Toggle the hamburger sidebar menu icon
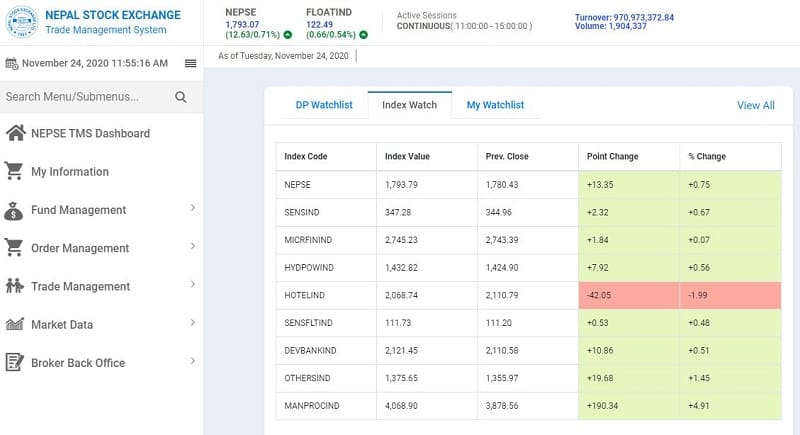This screenshot has height=435, width=800. [190, 63]
